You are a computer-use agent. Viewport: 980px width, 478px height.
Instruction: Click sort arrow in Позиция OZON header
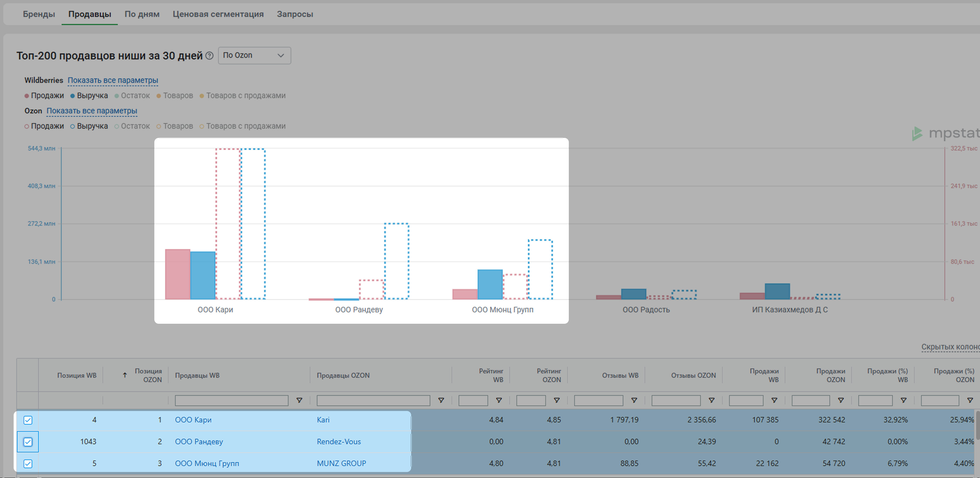click(x=125, y=375)
